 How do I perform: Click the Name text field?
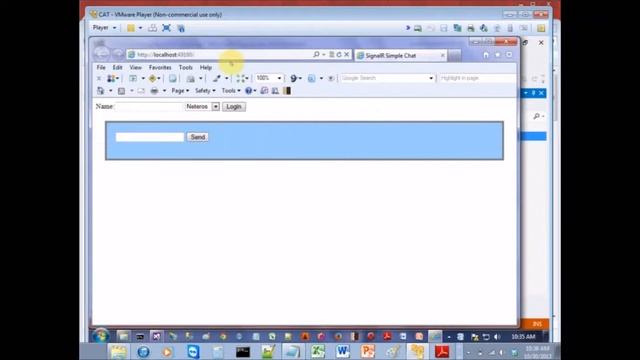point(149,107)
